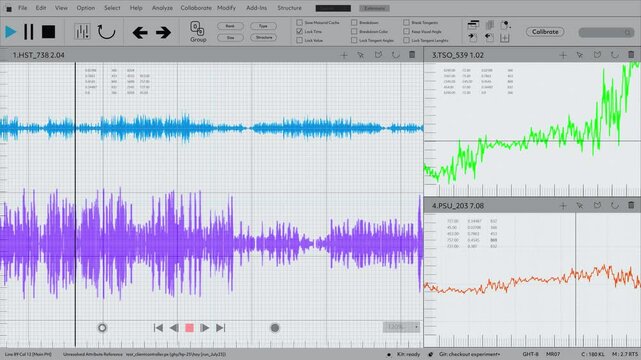Click the right-arrow import page icon
The height and width of the screenshot is (360, 641).
tap(473, 38)
